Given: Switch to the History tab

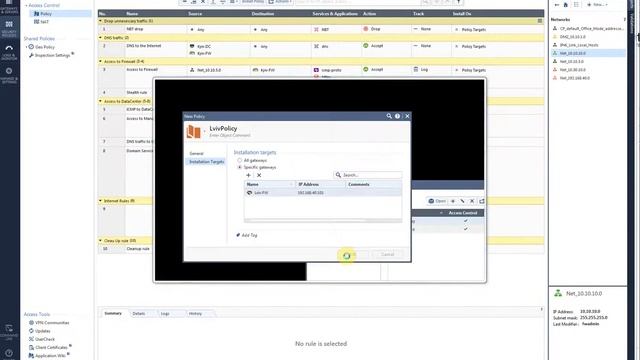Looking at the screenshot, I should 196,313.
